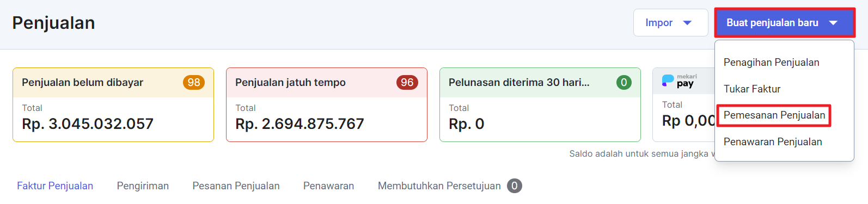Click the red 96 overdue sales badge

pyautogui.click(x=407, y=82)
